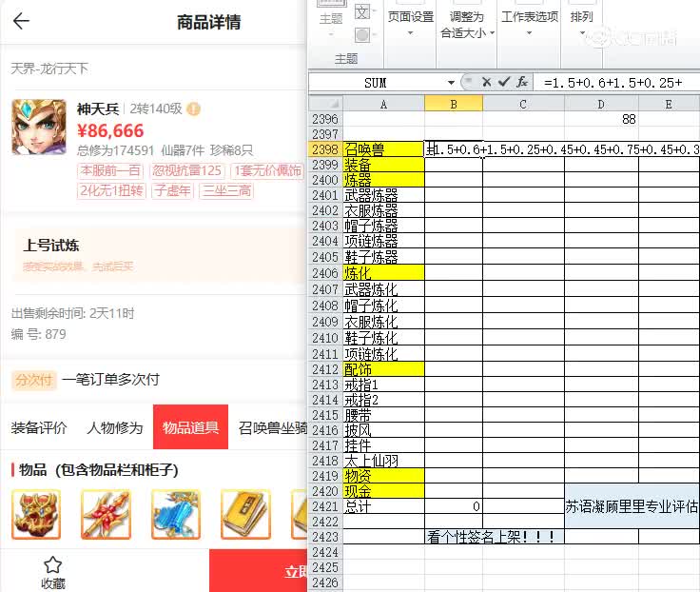
Task: Click the Name Box showing SUM
Action: click(x=378, y=83)
